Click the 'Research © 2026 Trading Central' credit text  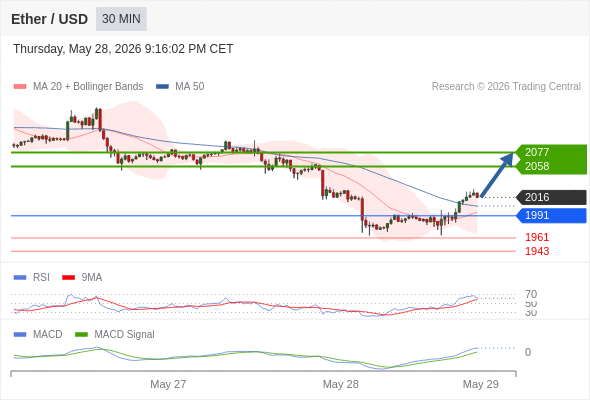506,87
